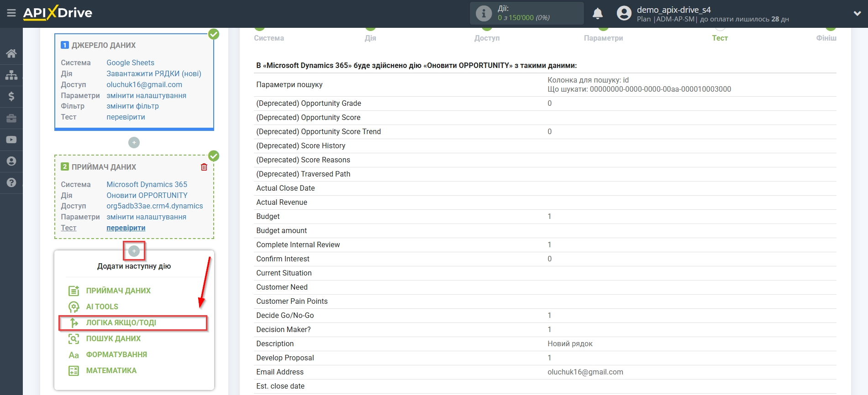Click the AI TOOLS icon

tap(74, 307)
